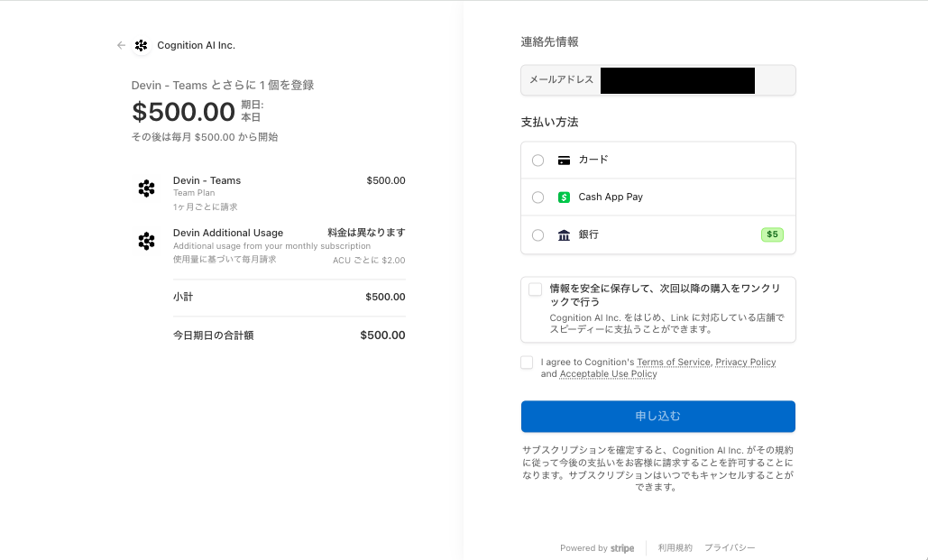Screen dimensions: 928x560
Task: Click the Cognition AI logo in header
Action: [141, 46]
